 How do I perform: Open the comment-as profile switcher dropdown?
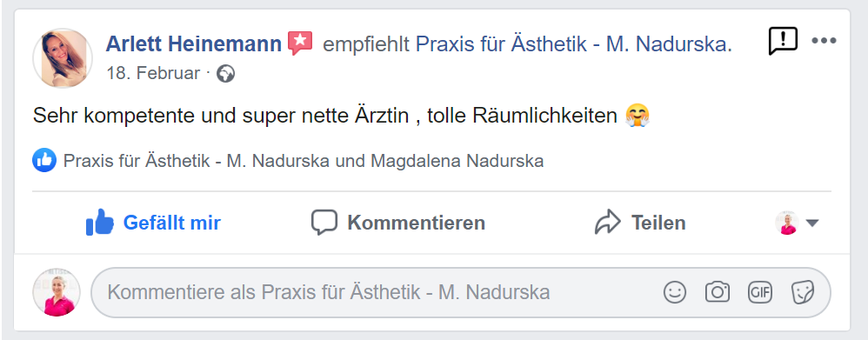[796, 223]
